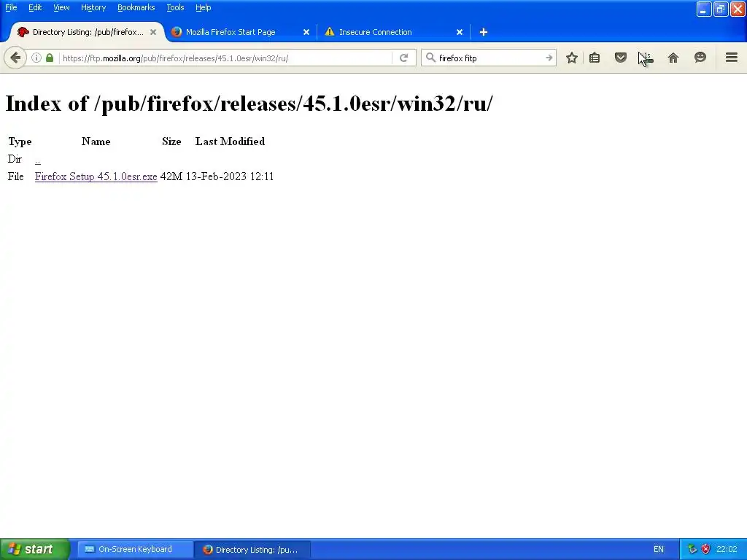Show connection details via the green padlock
This screenshot has width=747, height=560.
pos(50,58)
